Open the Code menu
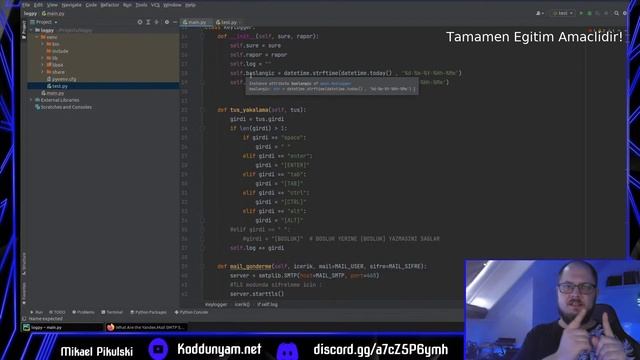Image resolution: width=640 pixels, height=360 pixels. pyautogui.click(x=91, y=5)
